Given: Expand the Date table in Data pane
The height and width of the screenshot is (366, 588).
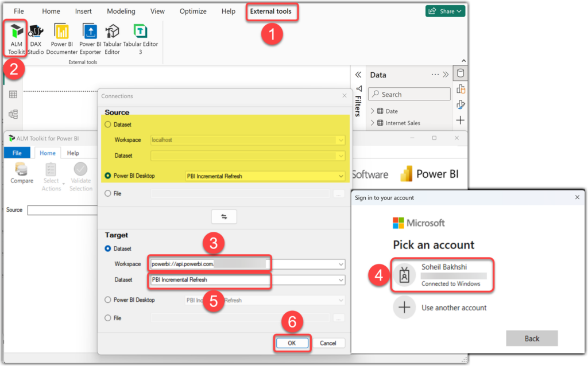Looking at the screenshot, I should (372, 111).
